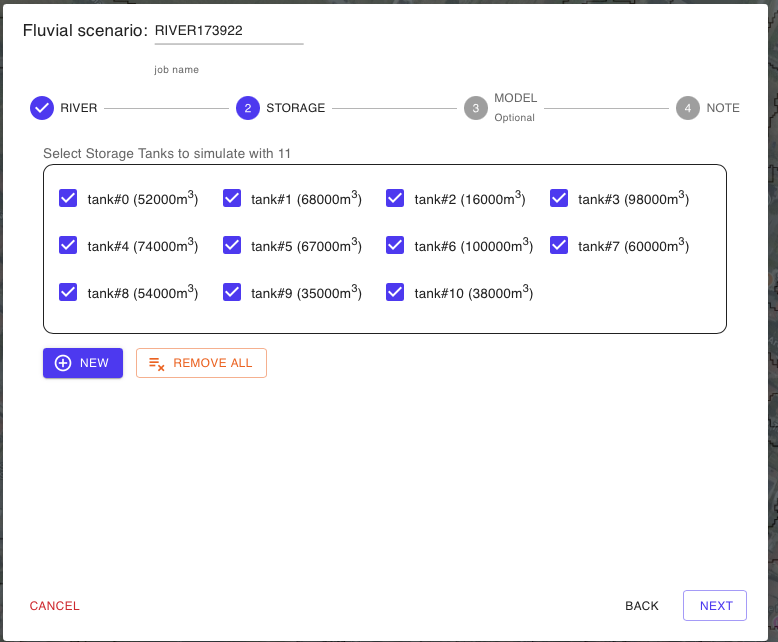Add a storage tank with NEW button
The width and height of the screenshot is (778, 642).
83,363
